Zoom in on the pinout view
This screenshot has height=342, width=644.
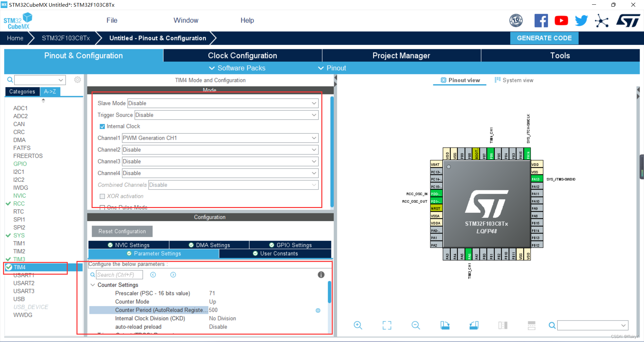[358, 325]
